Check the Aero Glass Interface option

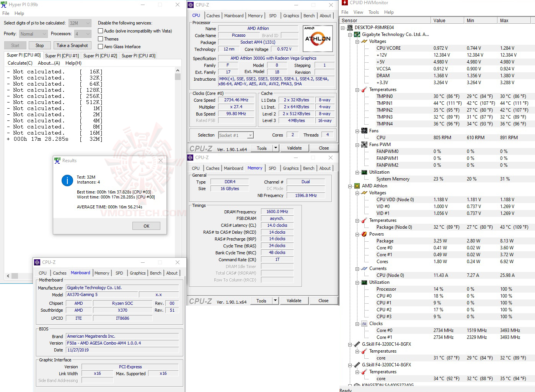[x=101, y=47]
